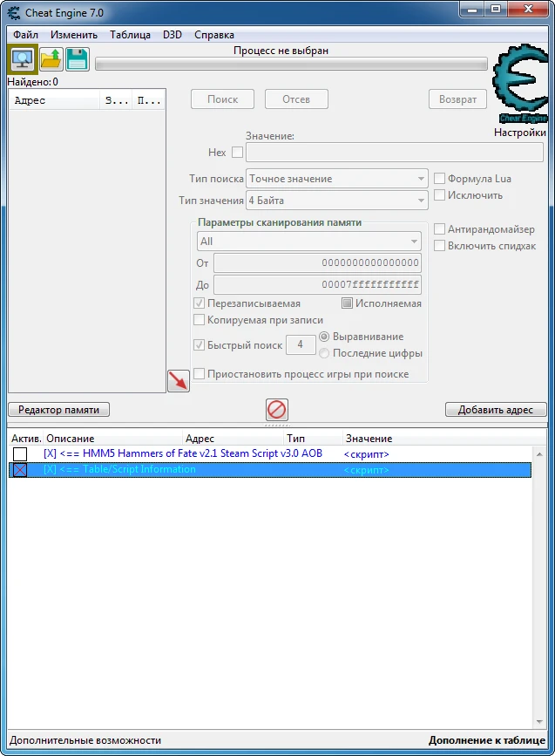Open Дополнительные возможности in status bar
Image resolution: width=555 pixels, height=756 pixels.
click(85, 740)
